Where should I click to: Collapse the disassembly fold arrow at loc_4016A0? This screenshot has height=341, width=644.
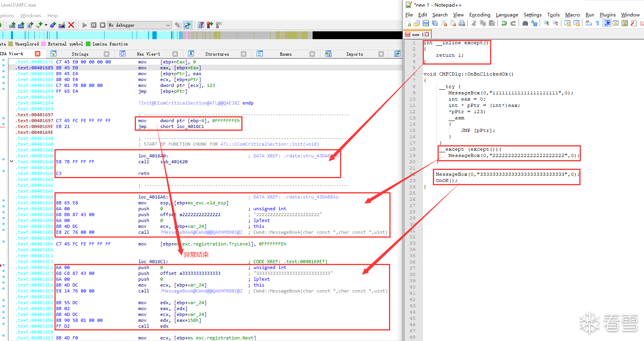tap(11, 161)
